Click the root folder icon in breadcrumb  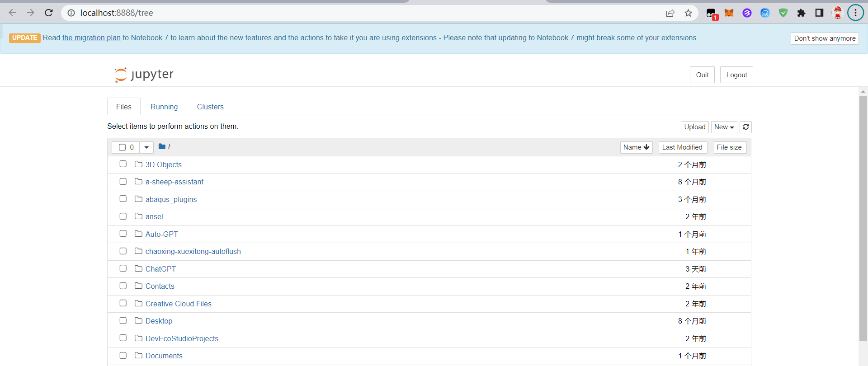pyautogui.click(x=162, y=146)
